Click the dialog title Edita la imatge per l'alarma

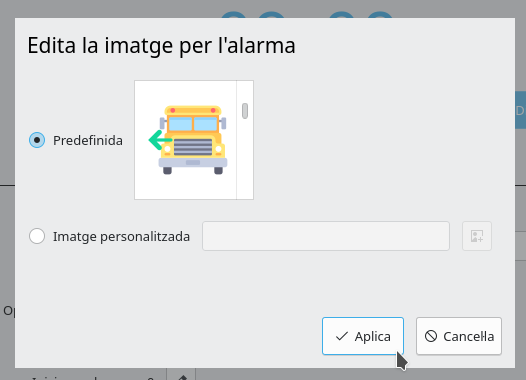161,46
